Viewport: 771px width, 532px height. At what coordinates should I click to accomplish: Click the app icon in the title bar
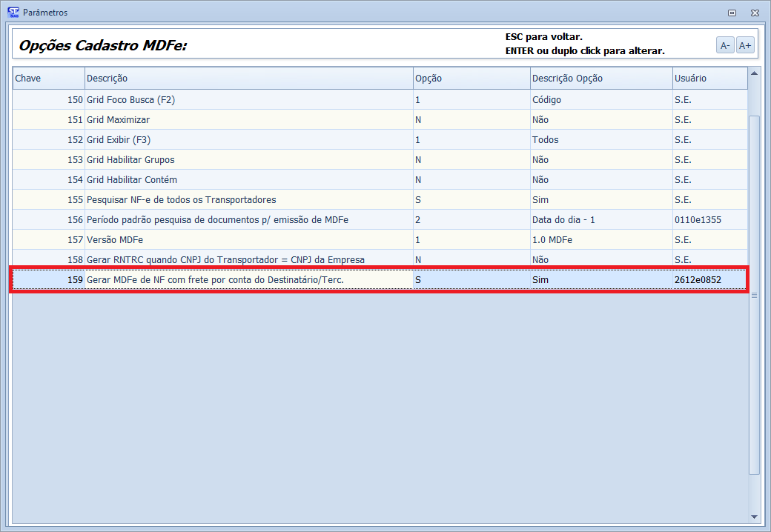[x=13, y=12]
